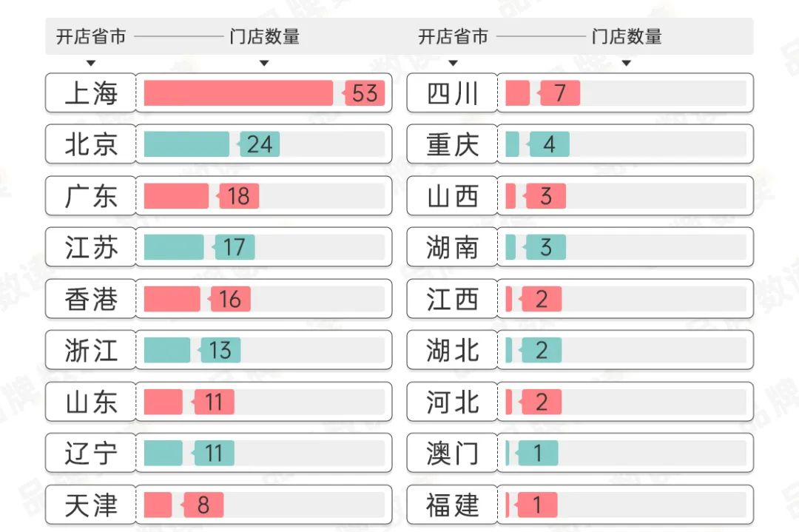The height and width of the screenshot is (532, 799).
Task: Select the 湖南 row label
Action: coord(452,247)
